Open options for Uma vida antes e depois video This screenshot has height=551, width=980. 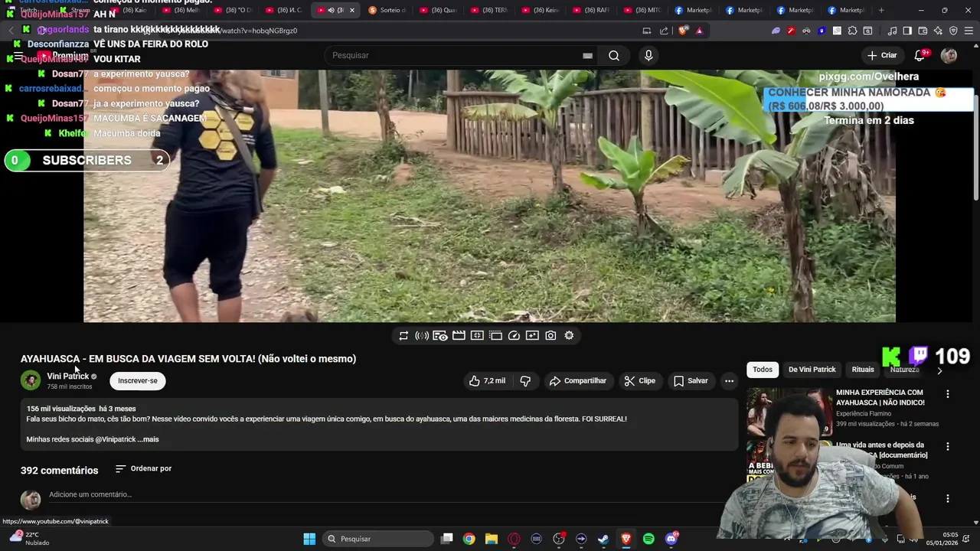(948, 446)
